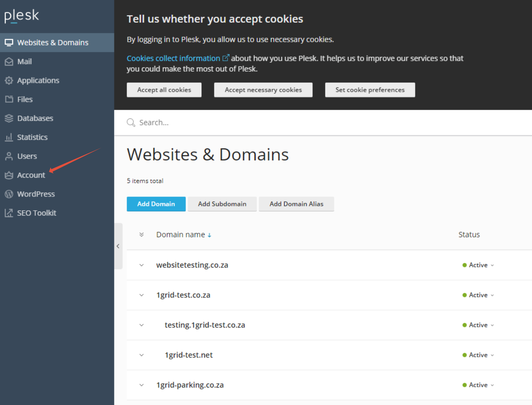Click the Files folder icon
Viewport: 532px width, 405px height.
[9, 99]
